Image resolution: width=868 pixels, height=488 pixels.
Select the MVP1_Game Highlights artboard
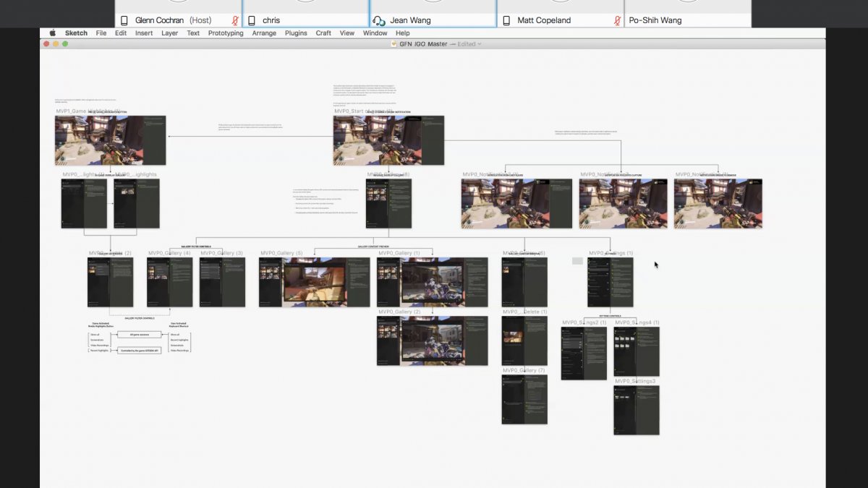[x=110, y=140]
